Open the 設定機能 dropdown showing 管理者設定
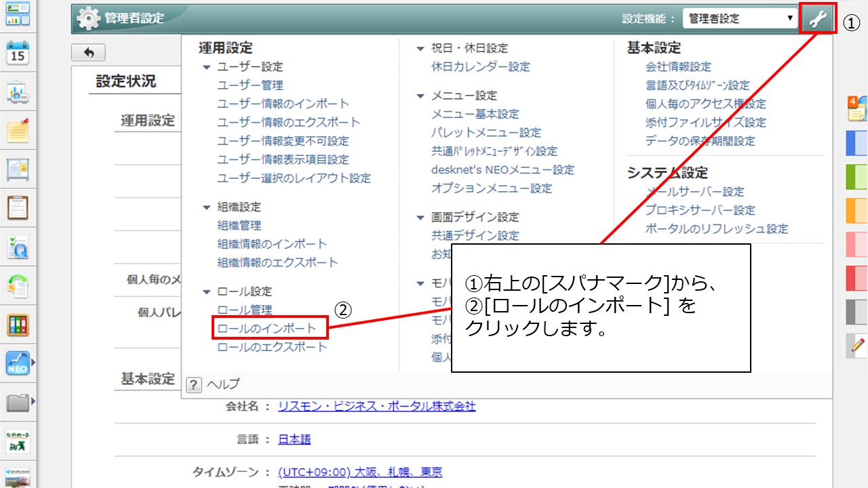868x488 pixels. (740, 19)
